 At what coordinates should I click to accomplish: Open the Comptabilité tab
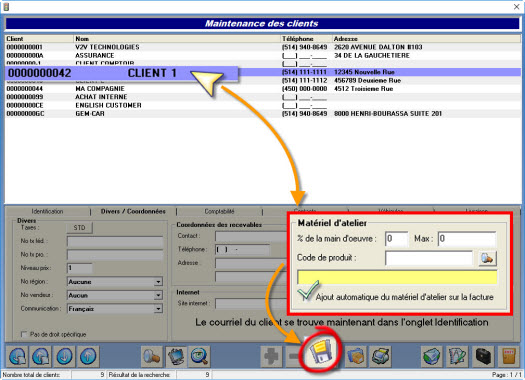tap(219, 211)
